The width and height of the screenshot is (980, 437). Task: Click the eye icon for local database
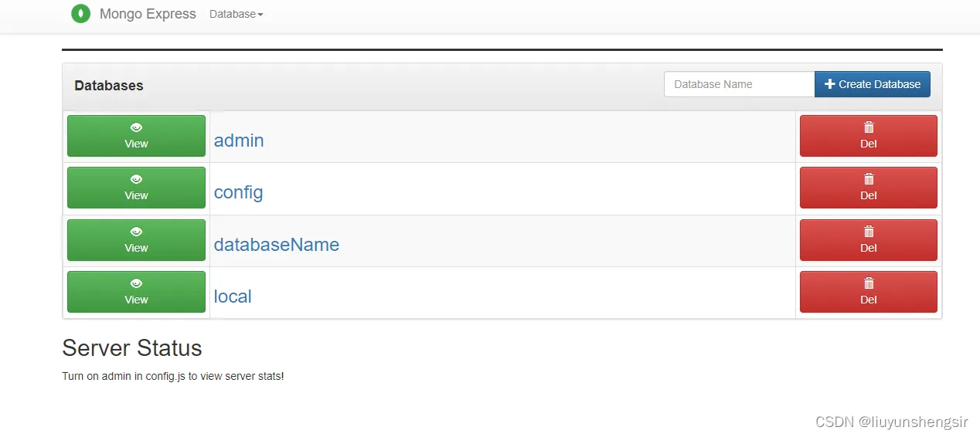coord(136,283)
